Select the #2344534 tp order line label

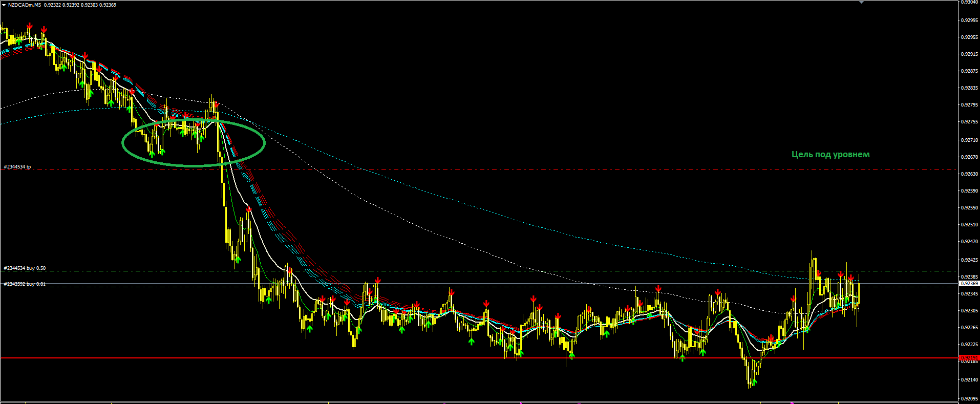[17, 167]
